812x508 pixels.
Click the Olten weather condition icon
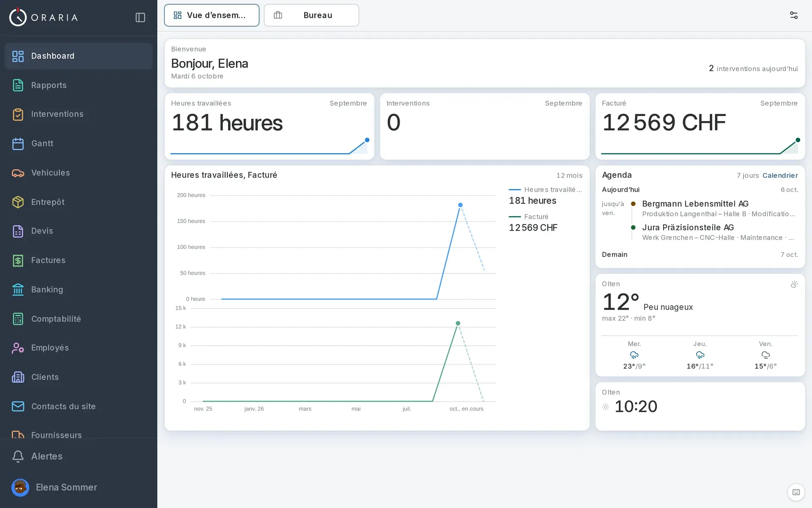[794, 284]
